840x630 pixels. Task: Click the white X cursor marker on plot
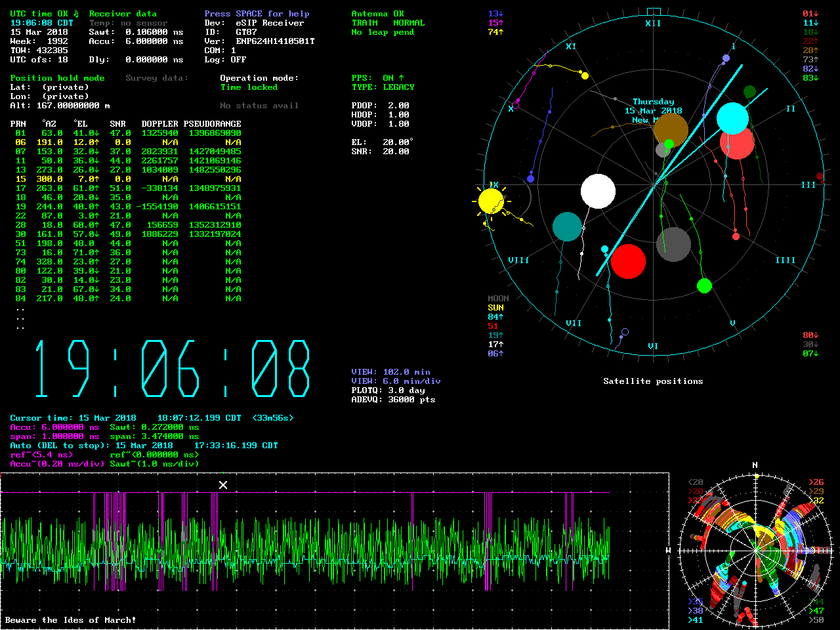pos(223,485)
